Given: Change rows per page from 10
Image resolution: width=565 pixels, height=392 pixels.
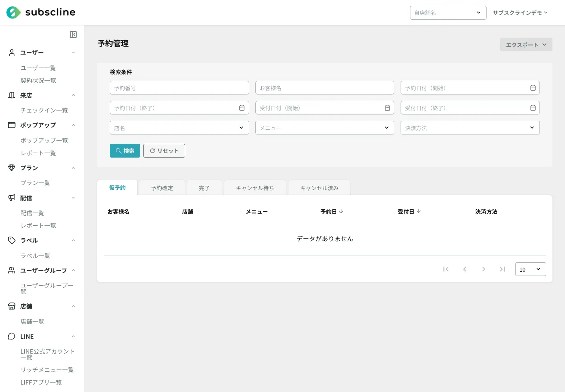Looking at the screenshot, I should (x=530, y=269).
